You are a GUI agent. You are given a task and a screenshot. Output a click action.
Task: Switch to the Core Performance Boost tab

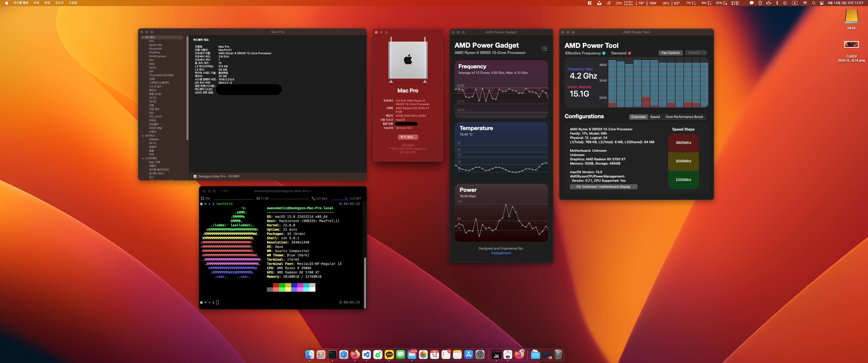click(x=684, y=117)
